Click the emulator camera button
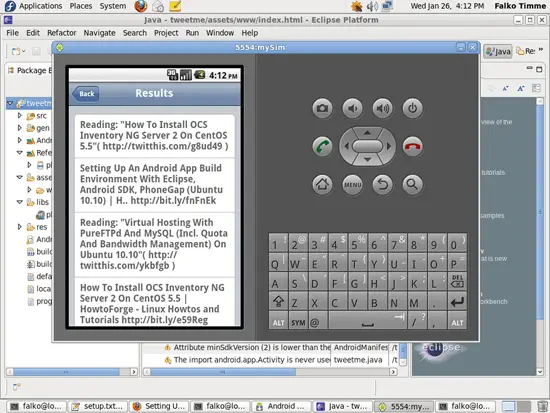Screen dimensions: 550x413 click(x=322, y=108)
